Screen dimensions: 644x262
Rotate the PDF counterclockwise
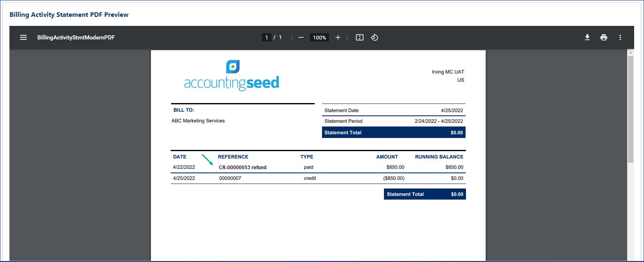click(x=375, y=37)
